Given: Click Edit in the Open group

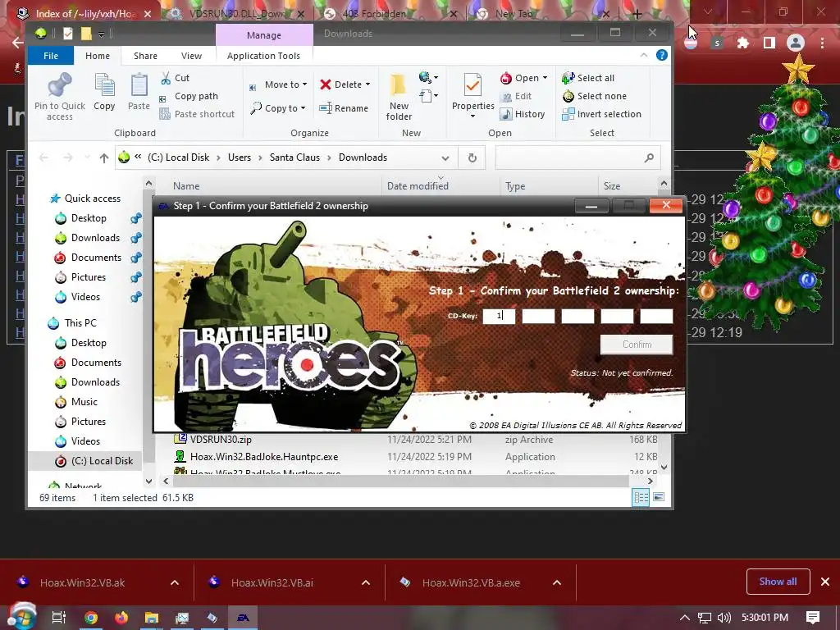Looking at the screenshot, I should [x=516, y=97].
